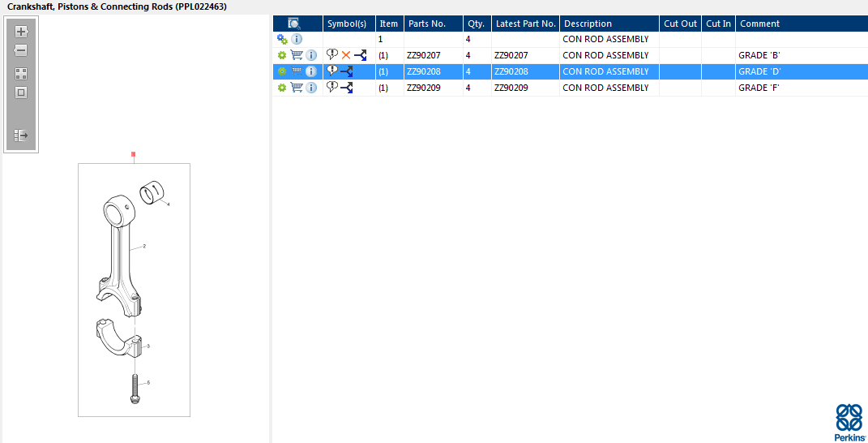
Task: Select part number ZZ90207 cell
Action: (x=424, y=55)
